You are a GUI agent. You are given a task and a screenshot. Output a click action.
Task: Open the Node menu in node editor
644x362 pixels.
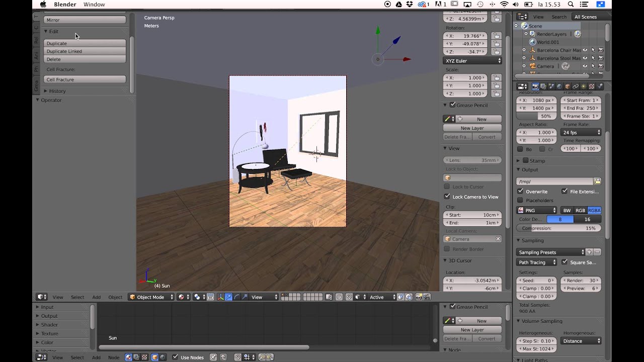114,357
